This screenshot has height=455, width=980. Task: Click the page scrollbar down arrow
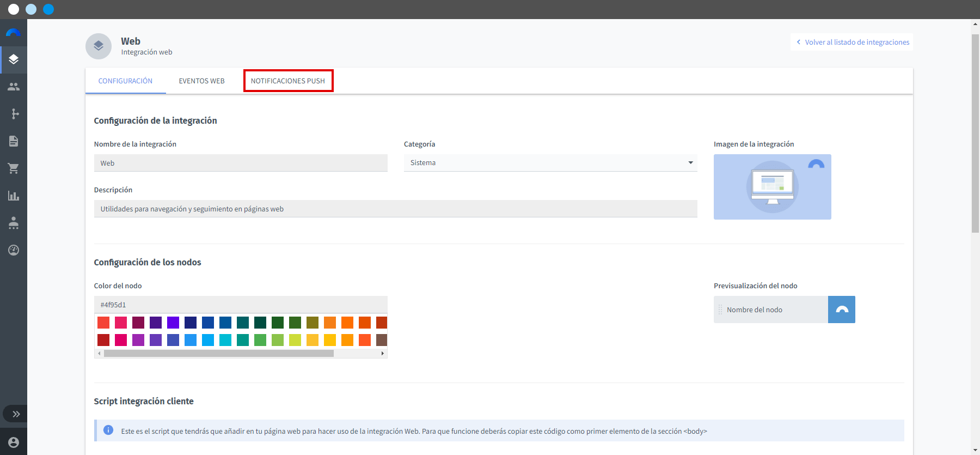click(976, 450)
